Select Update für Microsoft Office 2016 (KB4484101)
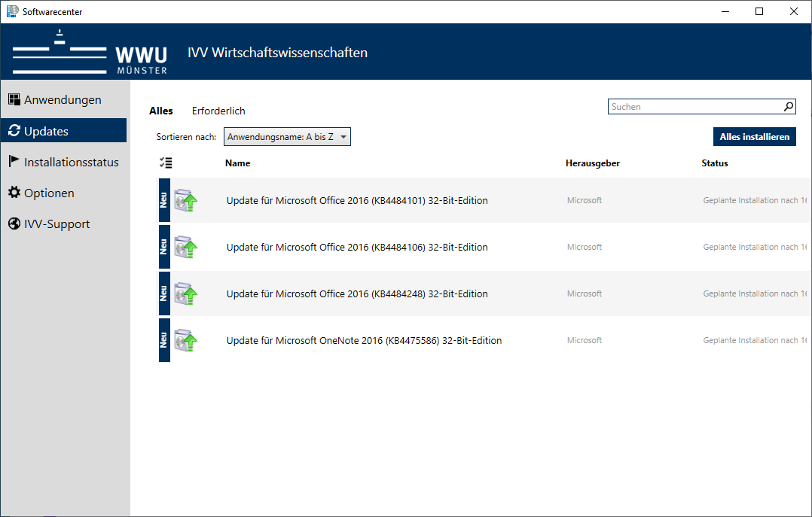Image resolution: width=812 pixels, height=517 pixels. click(x=357, y=201)
